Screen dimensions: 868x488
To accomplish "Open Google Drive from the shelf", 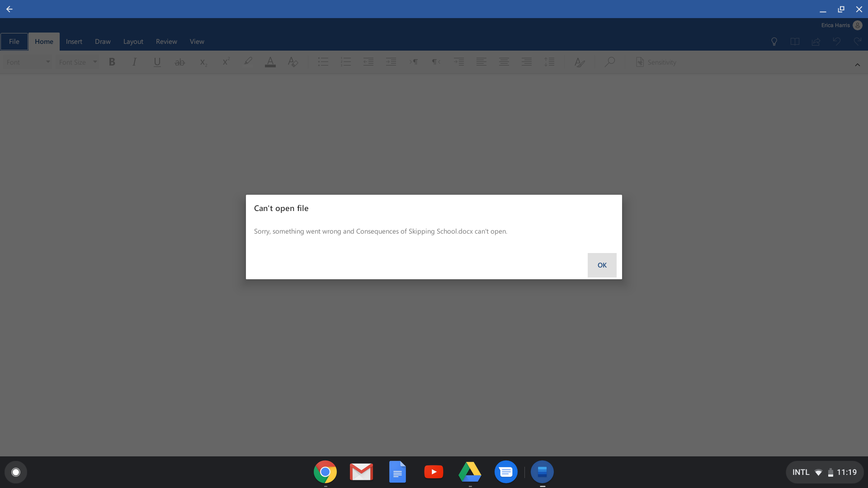I will coord(470,472).
